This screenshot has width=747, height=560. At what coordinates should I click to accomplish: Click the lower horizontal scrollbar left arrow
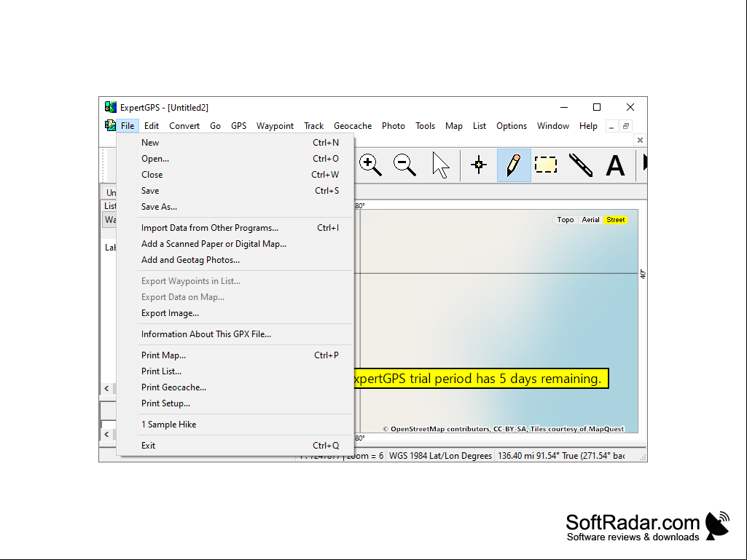(x=106, y=434)
